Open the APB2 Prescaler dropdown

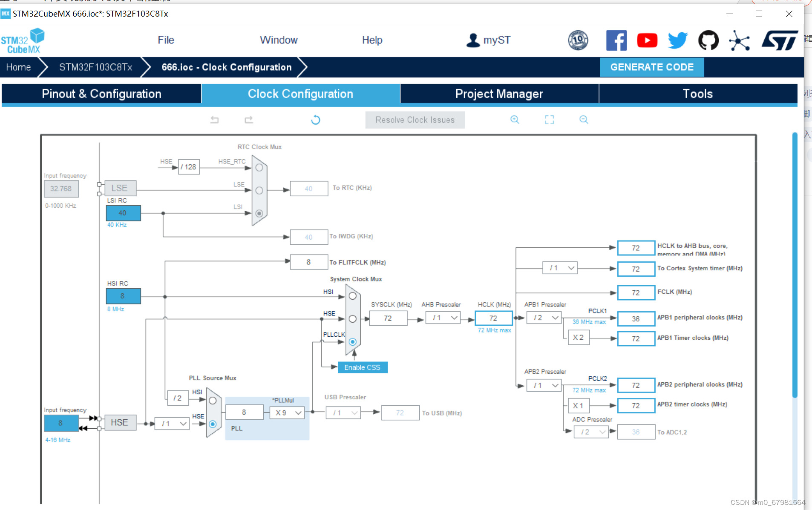pos(544,385)
